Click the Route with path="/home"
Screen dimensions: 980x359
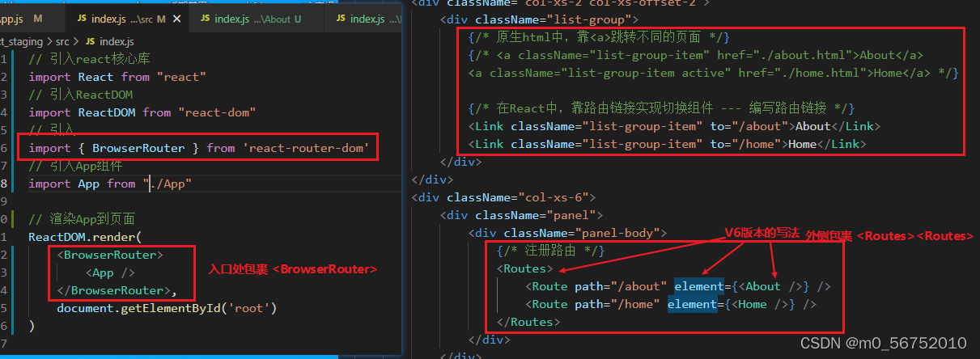(x=671, y=304)
